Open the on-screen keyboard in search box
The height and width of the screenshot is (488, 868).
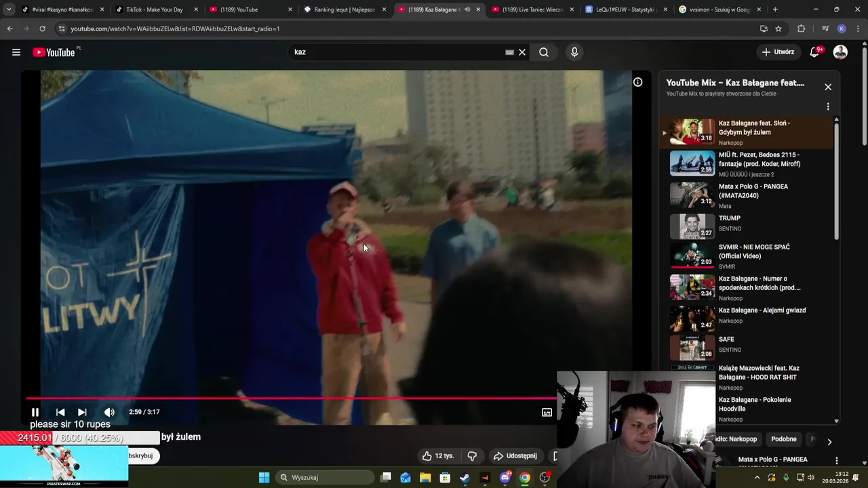(509, 52)
